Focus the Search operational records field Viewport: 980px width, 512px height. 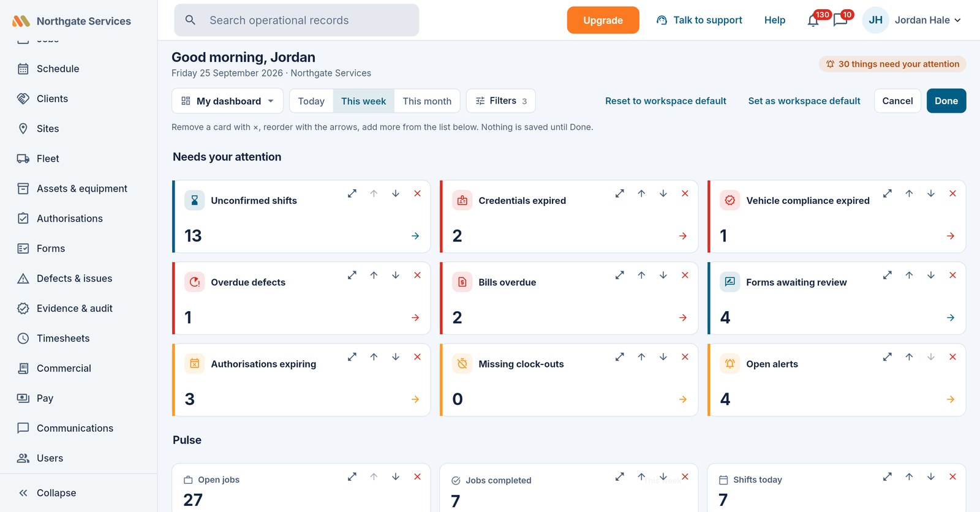[x=296, y=20]
